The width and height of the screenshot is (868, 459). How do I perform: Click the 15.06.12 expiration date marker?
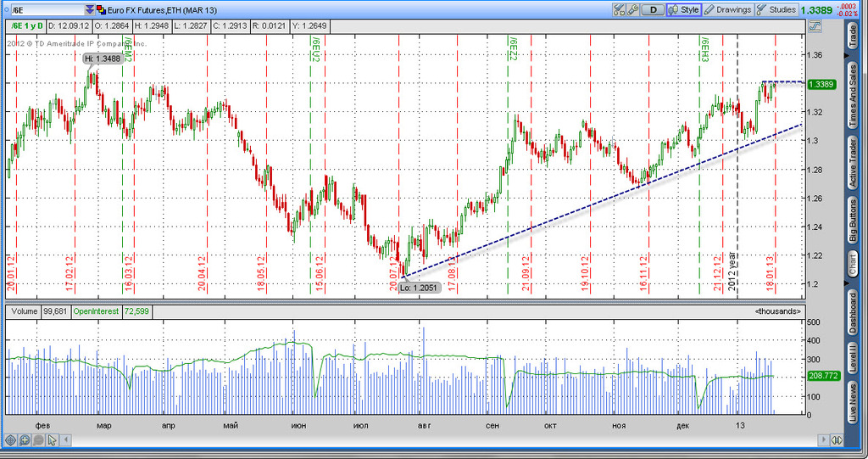pos(320,272)
